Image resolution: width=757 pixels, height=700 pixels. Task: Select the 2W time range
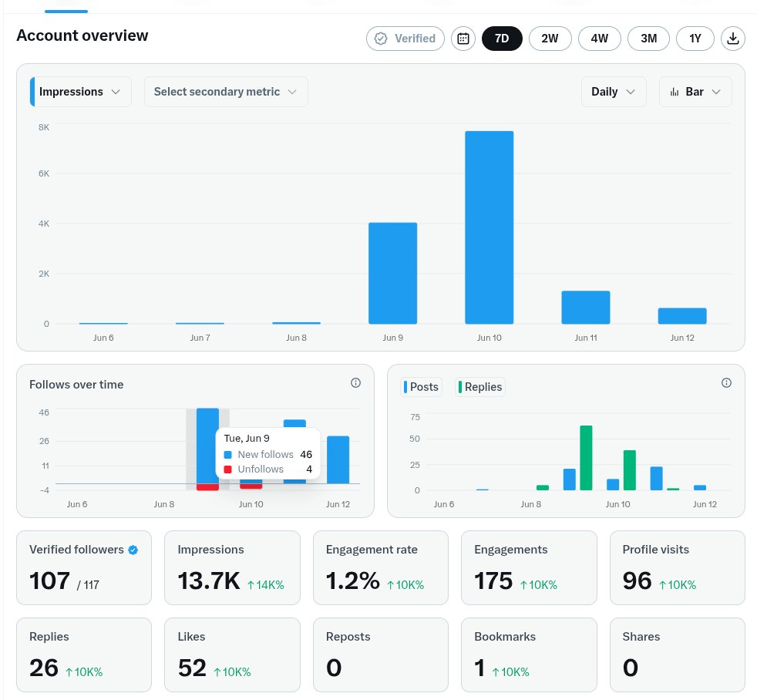[x=550, y=39]
